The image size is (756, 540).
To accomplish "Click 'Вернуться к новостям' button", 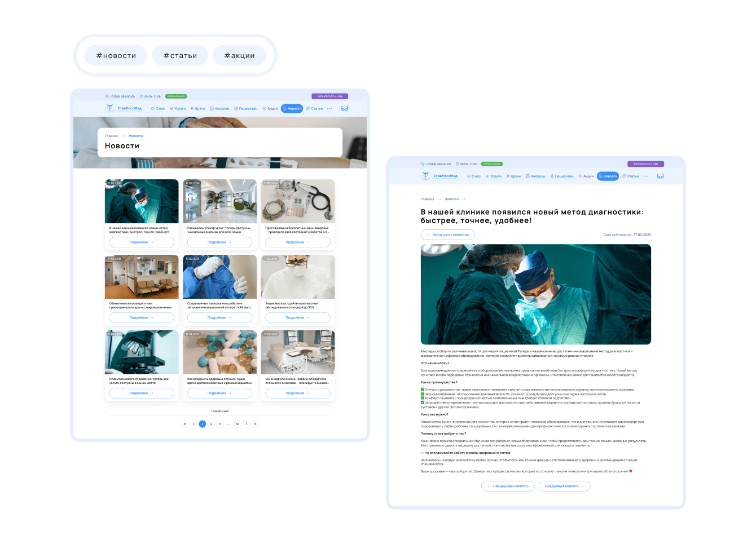I will [448, 234].
